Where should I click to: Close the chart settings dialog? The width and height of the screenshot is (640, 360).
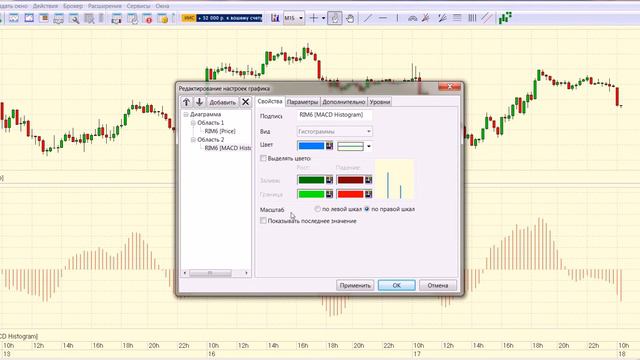pos(450,87)
